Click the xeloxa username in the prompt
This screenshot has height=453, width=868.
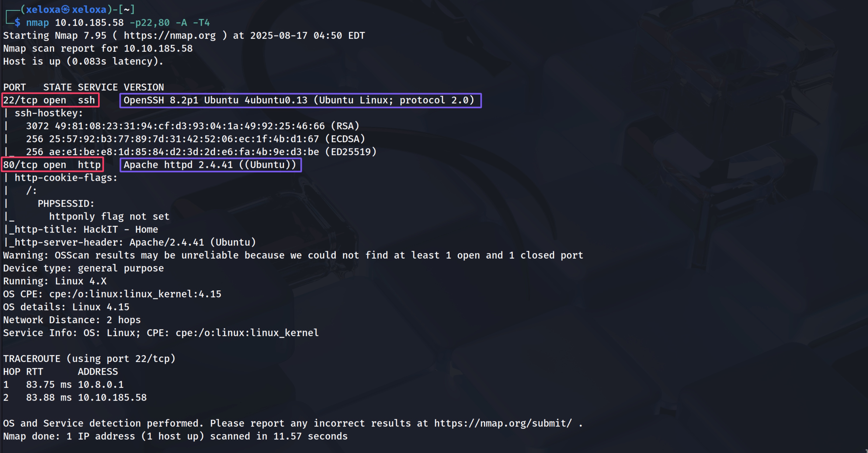click(43, 9)
